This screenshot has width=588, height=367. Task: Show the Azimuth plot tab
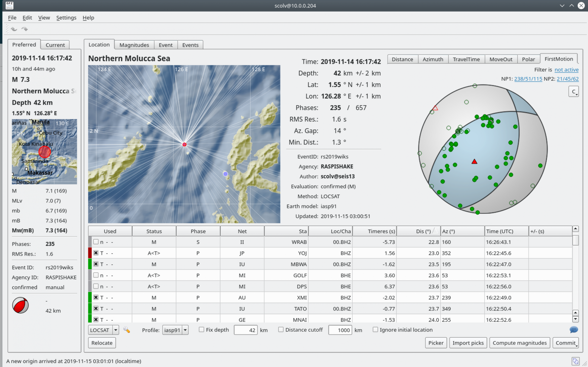click(433, 59)
